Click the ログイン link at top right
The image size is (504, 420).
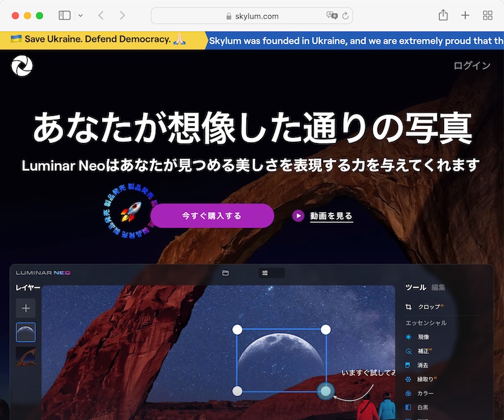click(x=471, y=65)
